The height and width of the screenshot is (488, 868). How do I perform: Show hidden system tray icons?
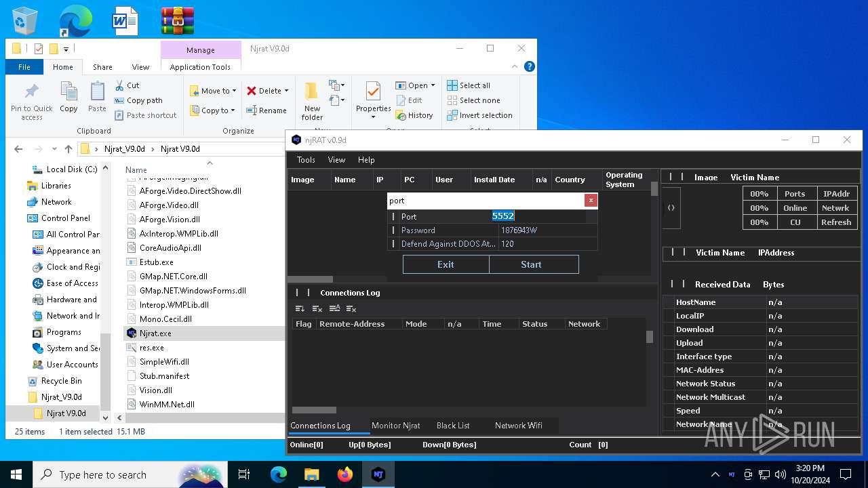point(715,474)
